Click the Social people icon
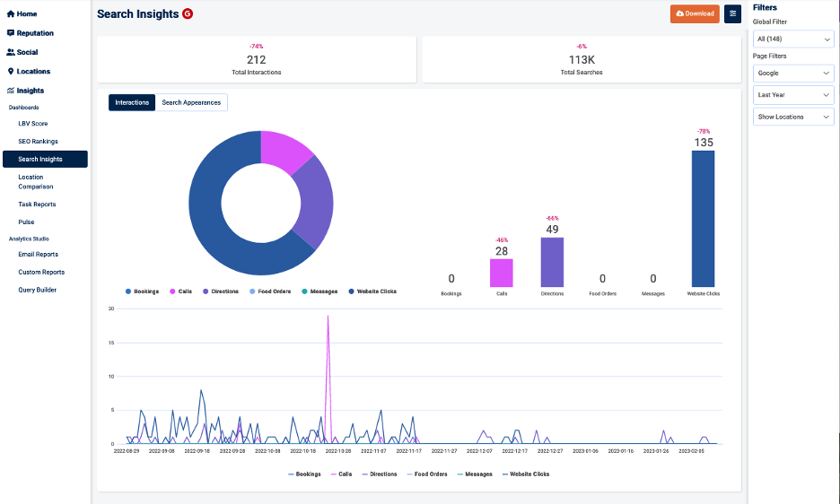 click(11, 52)
